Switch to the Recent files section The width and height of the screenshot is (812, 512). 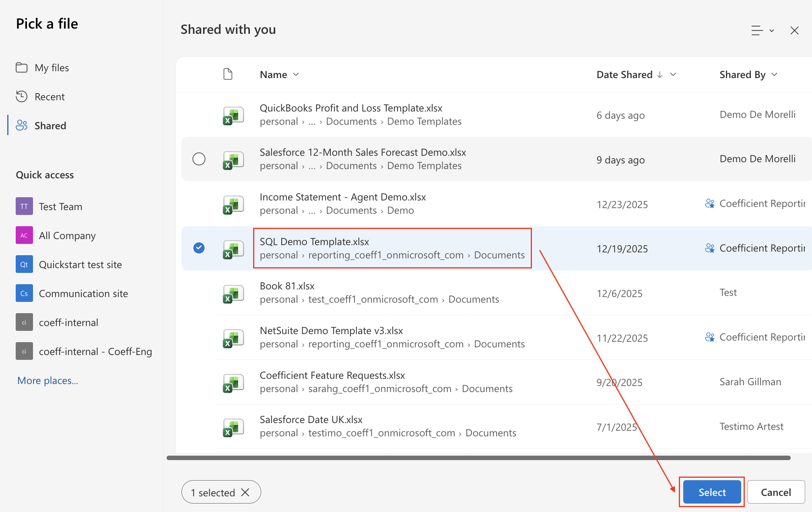[49, 97]
